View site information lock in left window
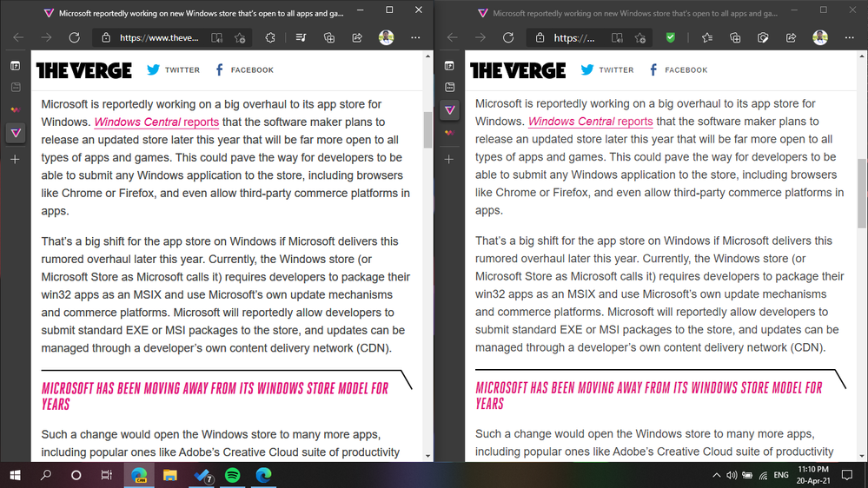The height and width of the screenshot is (488, 868). (x=106, y=37)
